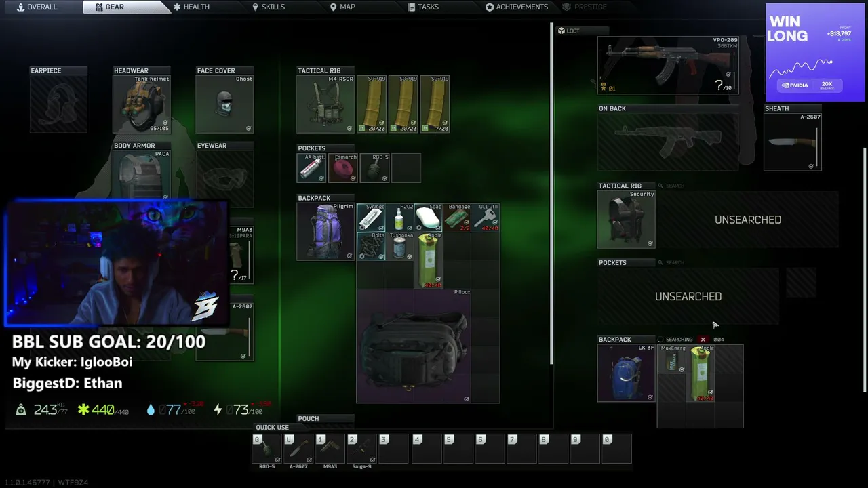Click the unsearched loot Pockets area
Viewport: 868px width, 488px height.
(x=688, y=296)
